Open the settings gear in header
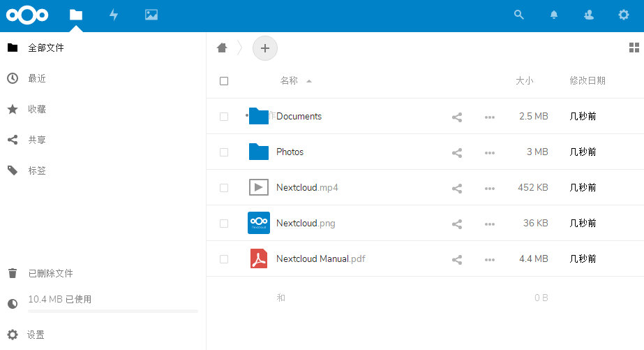The width and height of the screenshot is (644, 350). click(x=624, y=15)
